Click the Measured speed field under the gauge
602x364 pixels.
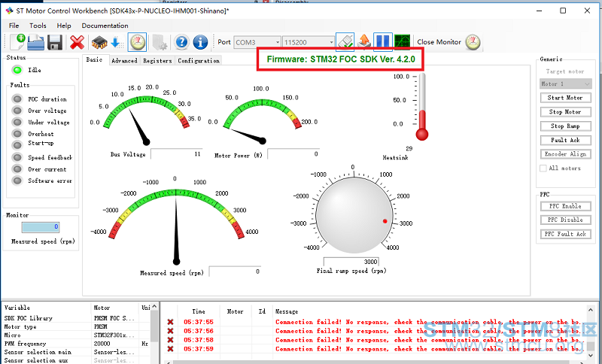pos(235,271)
